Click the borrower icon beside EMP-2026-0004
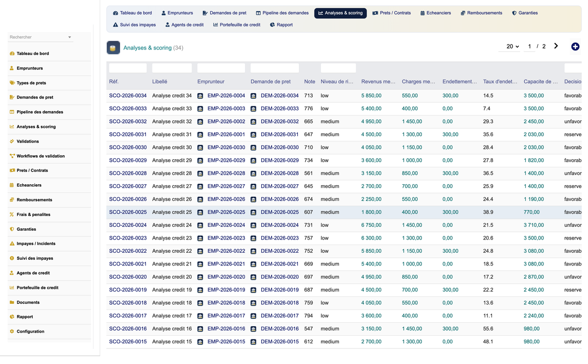Screen dimensions: 588x364 [200, 96]
